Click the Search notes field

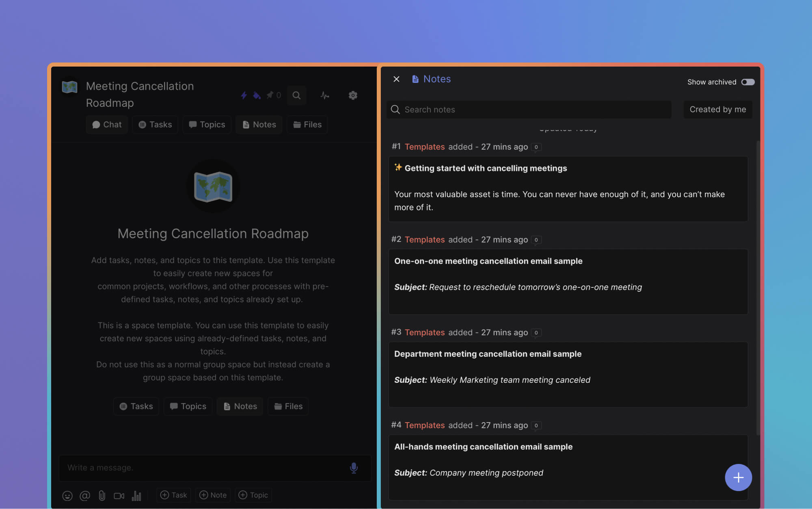(528, 110)
